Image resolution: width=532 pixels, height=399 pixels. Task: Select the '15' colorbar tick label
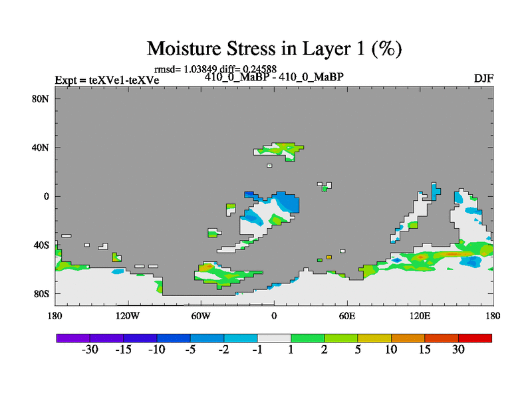[x=424, y=350]
